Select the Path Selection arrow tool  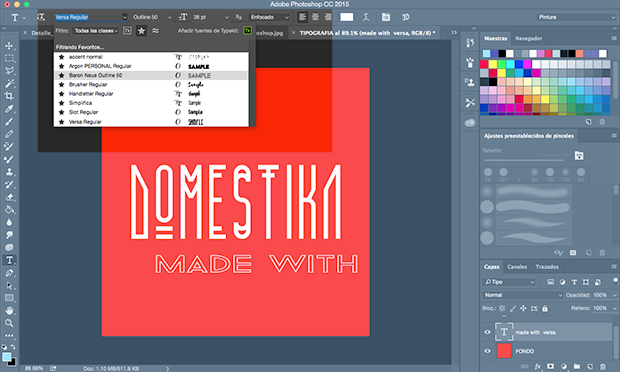click(9, 285)
